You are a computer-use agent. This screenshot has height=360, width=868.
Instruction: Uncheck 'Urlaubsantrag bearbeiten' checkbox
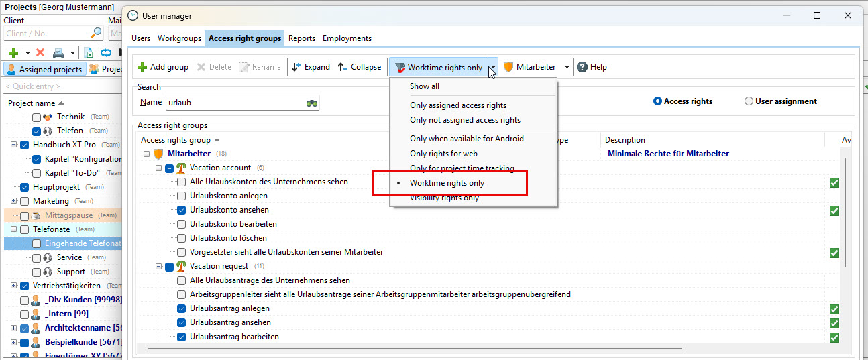coord(182,337)
